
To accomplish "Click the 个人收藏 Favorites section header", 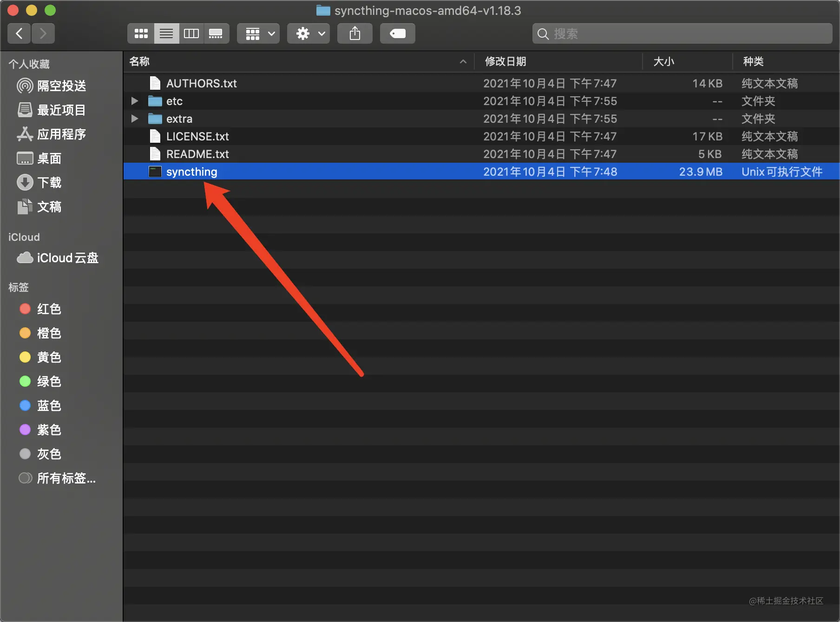I will tap(29, 64).
